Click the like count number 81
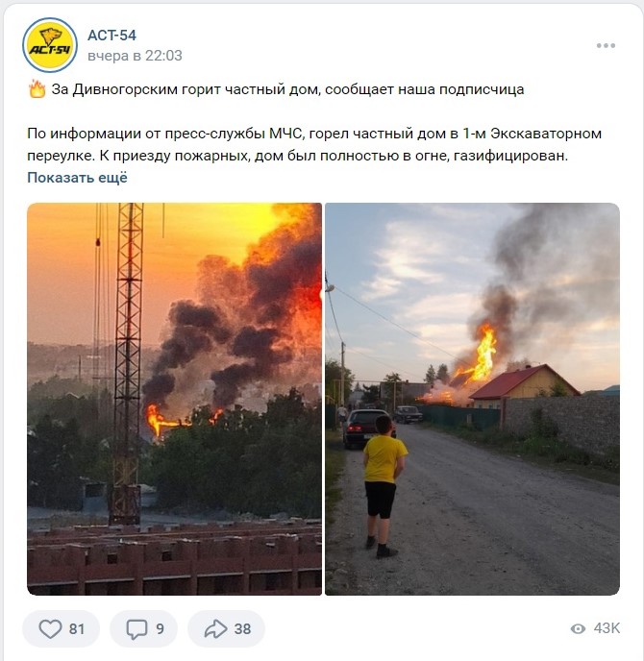644x661 pixels. (x=77, y=629)
